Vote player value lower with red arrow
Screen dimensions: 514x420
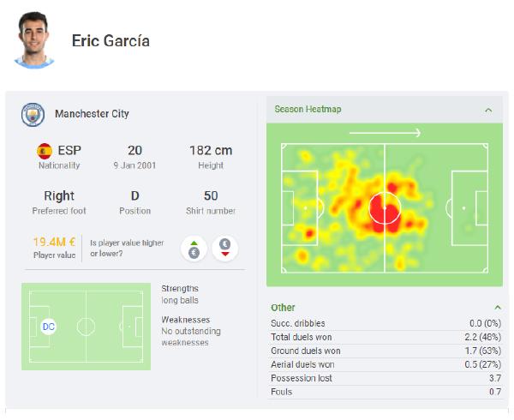224,248
